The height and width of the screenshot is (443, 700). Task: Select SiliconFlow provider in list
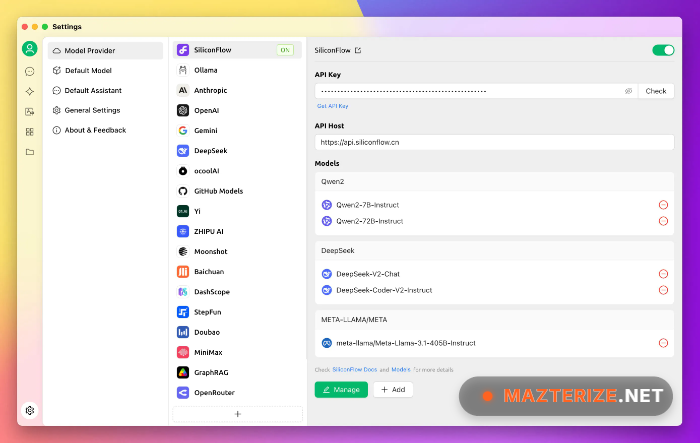[x=237, y=50]
